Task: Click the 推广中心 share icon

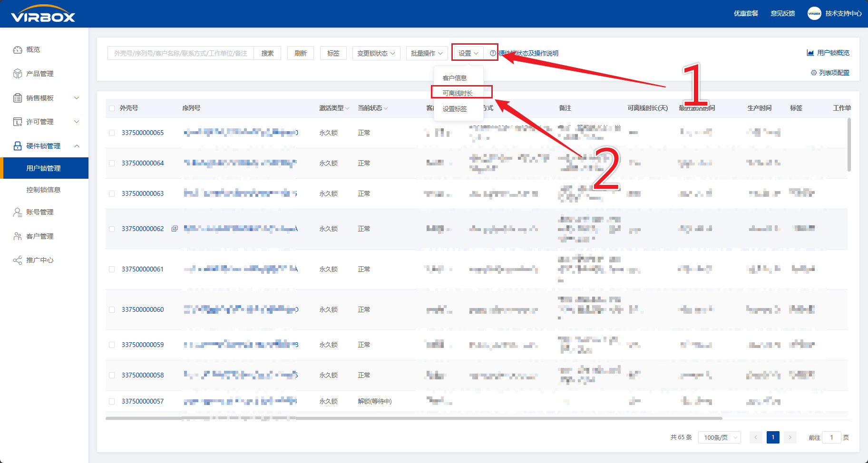Action: click(x=18, y=260)
